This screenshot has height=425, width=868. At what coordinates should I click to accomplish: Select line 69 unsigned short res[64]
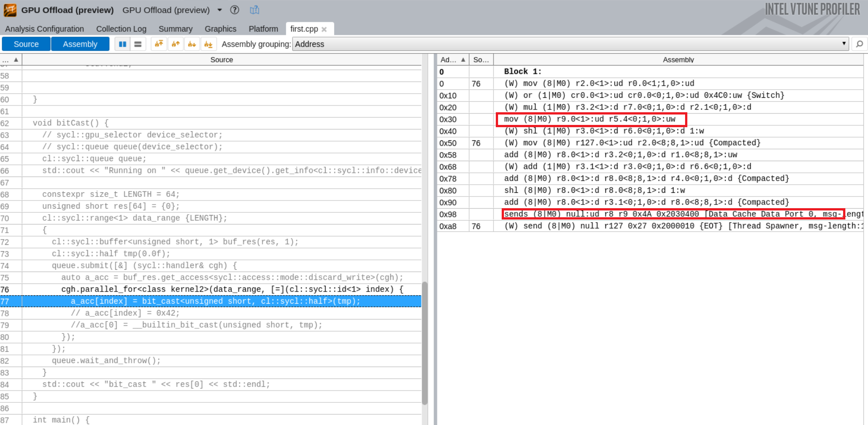tap(211, 206)
